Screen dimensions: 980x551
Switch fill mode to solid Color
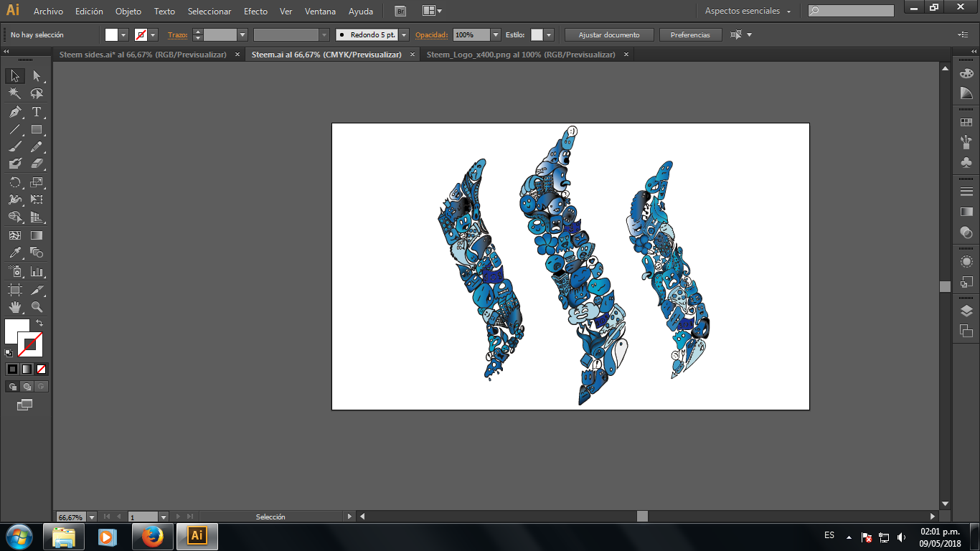(12, 369)
